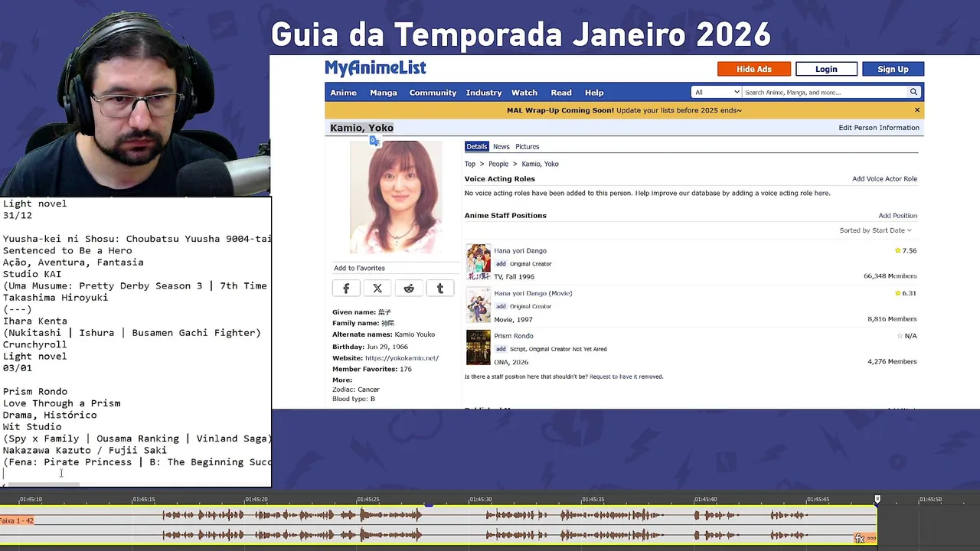
Task: Click the blue marker on timeline ruler
Action: 429,504
